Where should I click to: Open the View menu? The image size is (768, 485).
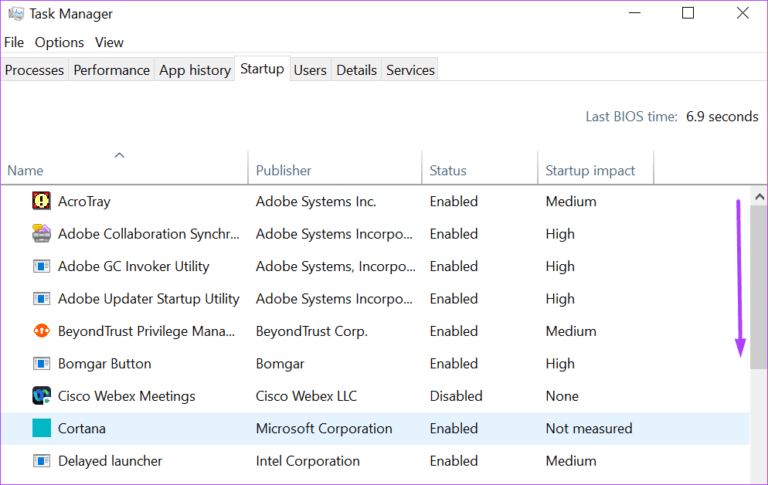(109, 42)
